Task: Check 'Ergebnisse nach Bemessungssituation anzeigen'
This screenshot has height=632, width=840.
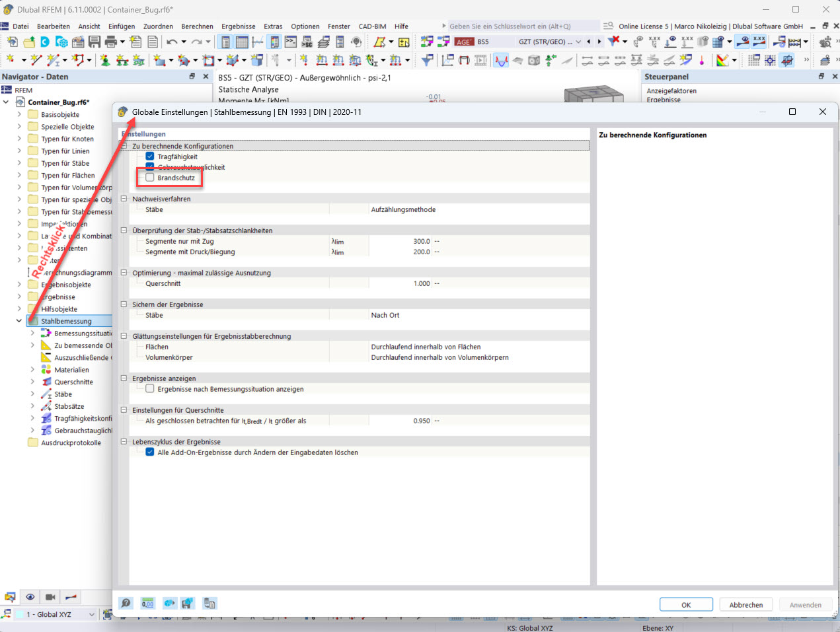Action: (x=149, y=388)
